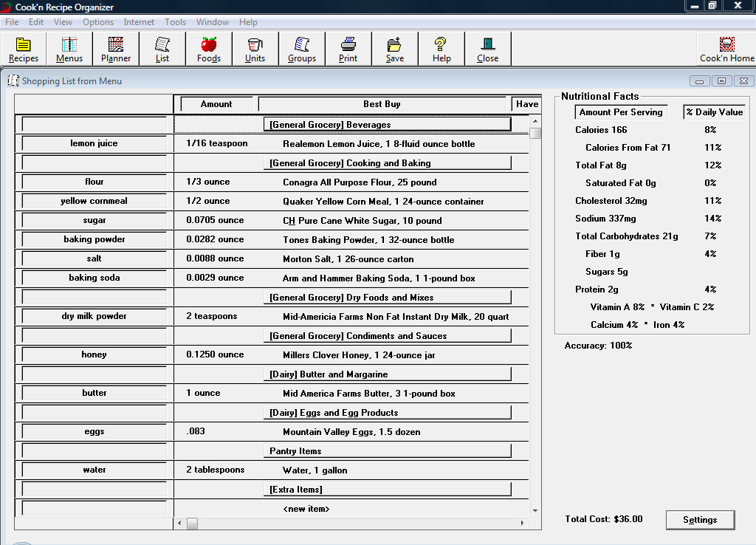Viewport: 756px width, 545px height.
Task: Select Dry Foods and Mixes category header
Action: pyautogui.click(x=387, y=298)
